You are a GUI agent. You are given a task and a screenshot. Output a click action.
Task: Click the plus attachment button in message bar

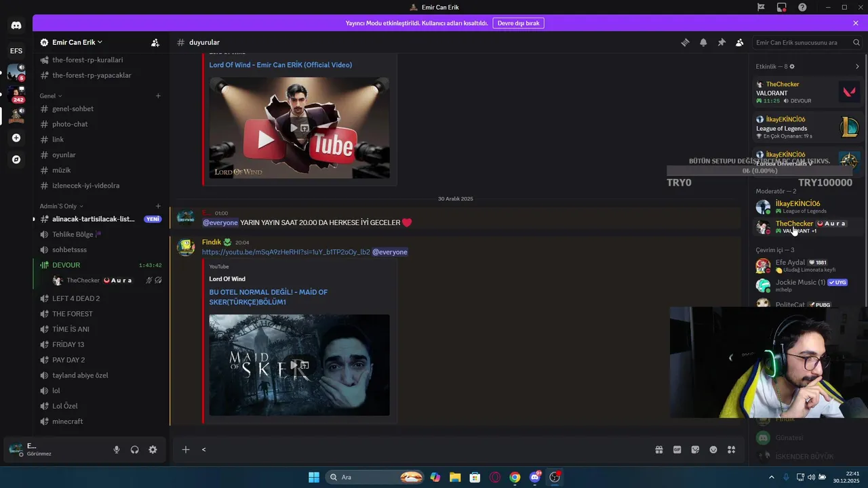[185, 449]
